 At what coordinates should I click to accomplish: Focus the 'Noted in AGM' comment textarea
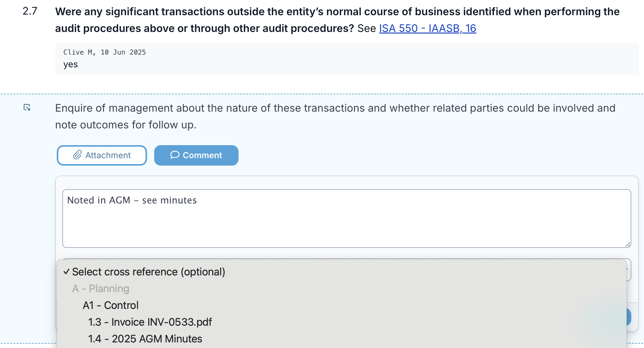click(347, 218)
